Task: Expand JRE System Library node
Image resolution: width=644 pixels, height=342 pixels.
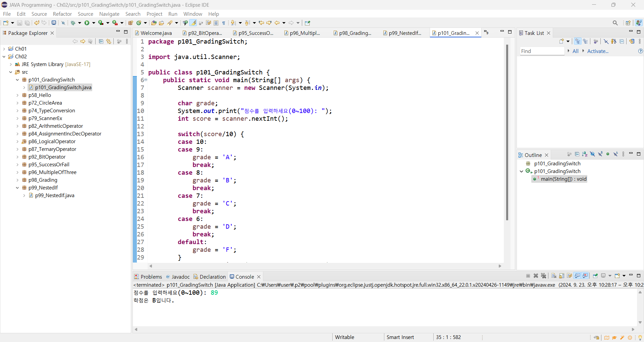Action: 11,64
